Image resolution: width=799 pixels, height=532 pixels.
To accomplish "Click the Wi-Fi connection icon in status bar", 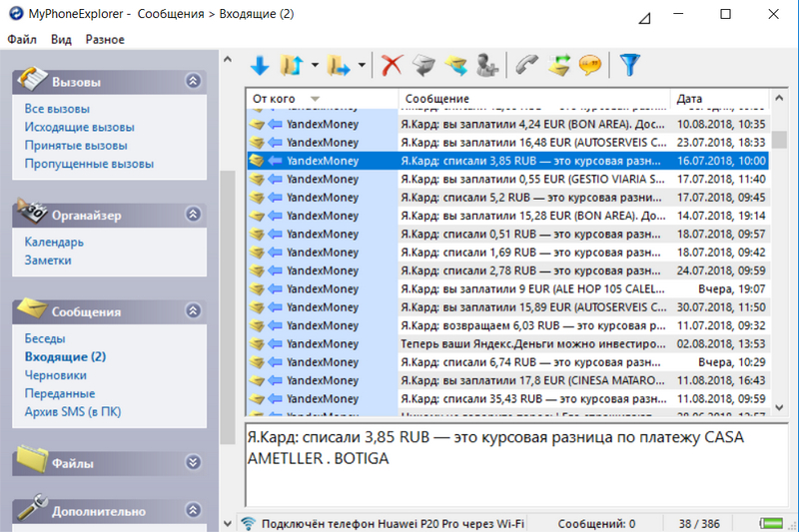I will click(249, 524).
